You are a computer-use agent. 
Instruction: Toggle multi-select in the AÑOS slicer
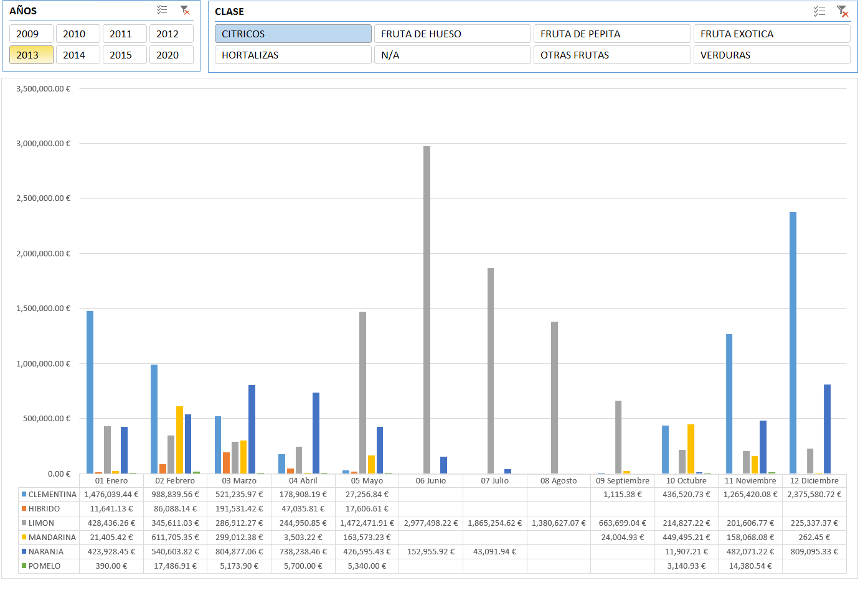162,10
